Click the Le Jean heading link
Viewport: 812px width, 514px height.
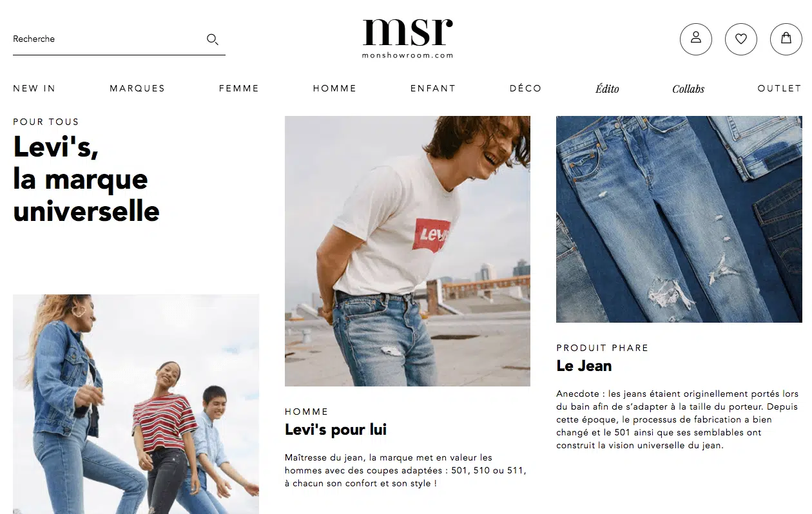[x=585, y=366]
